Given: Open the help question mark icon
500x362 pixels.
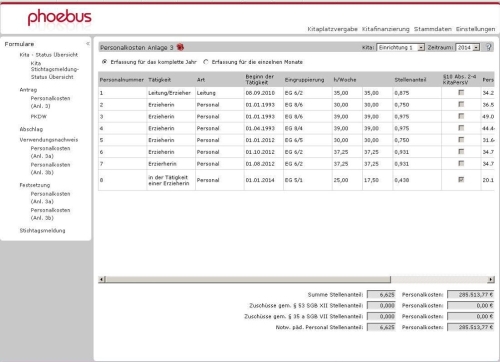Looking at the screenshot, I should tap(488, 47).
